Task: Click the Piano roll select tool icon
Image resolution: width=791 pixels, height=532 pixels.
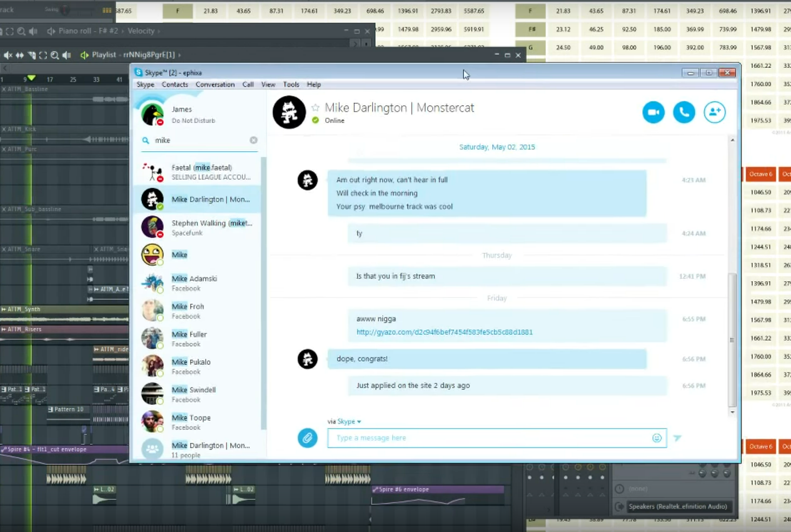Action: coord(9,31)
